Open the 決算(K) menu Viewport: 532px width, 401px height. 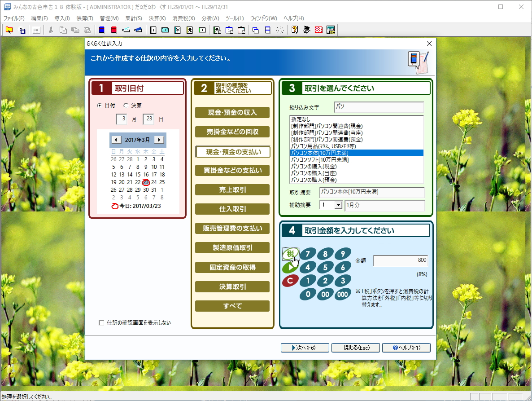click(x=157, y=18)
